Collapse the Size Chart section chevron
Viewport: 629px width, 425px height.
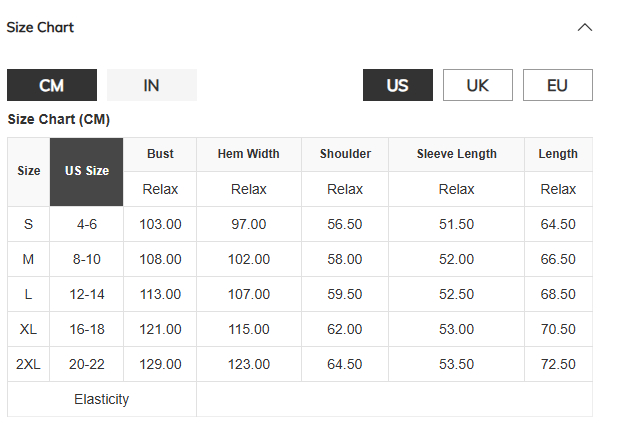pyautogui.click(x=585, y=28)
